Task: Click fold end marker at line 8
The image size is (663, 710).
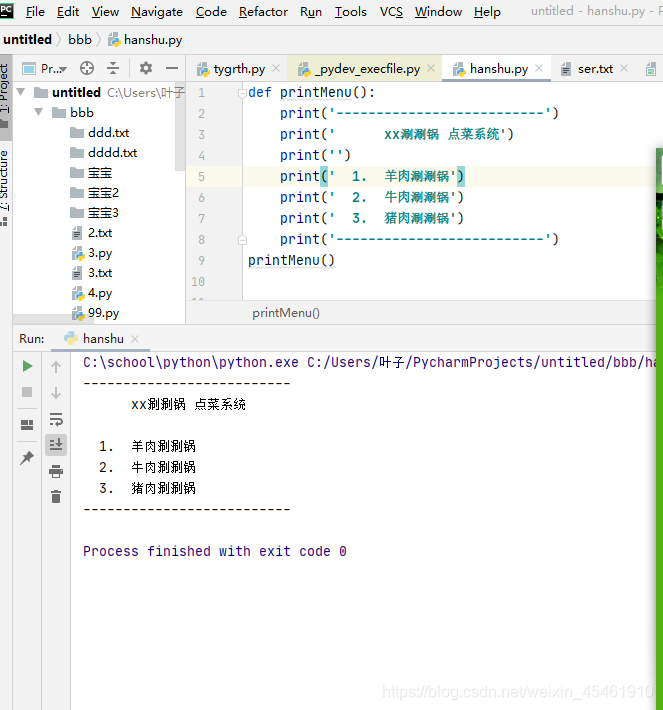Action: (x=242, y=240)
